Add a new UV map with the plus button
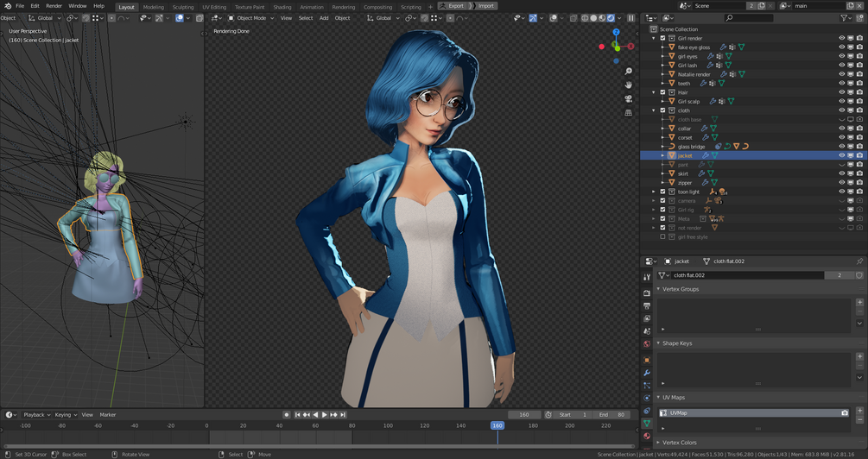This screenshot has height=459, width=868. (x=859, y=411)
